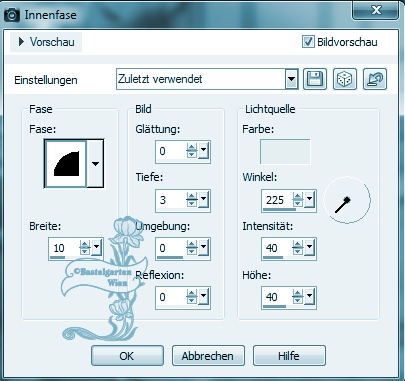405x381 pixels.
Task: Open the Breite slider dropdown arrow
Action: [x=96, y=247]
